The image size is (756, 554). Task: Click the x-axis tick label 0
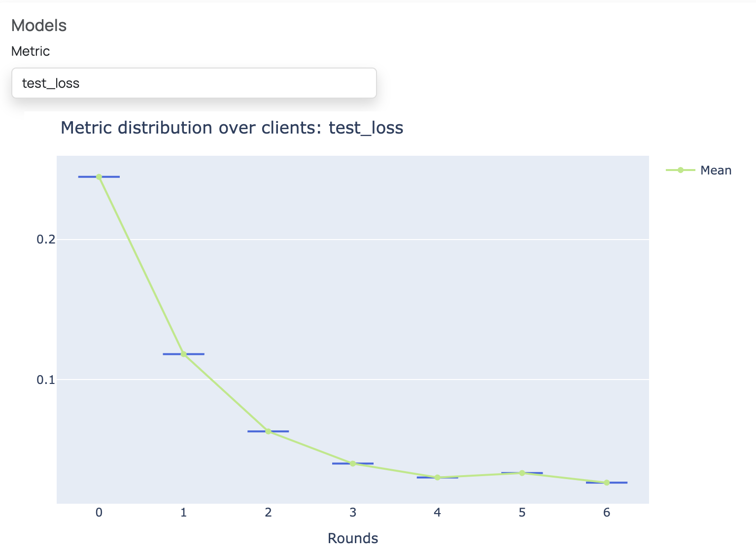(x=99, y=513)
